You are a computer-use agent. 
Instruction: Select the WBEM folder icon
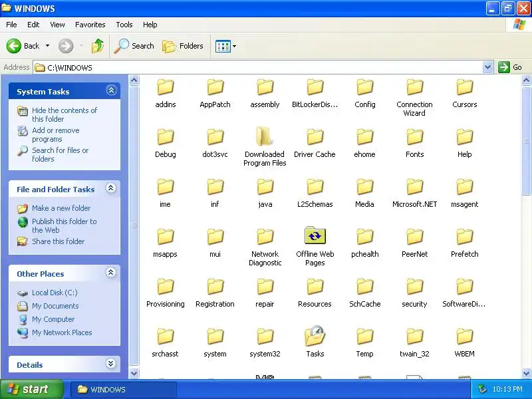click(464, 336)
